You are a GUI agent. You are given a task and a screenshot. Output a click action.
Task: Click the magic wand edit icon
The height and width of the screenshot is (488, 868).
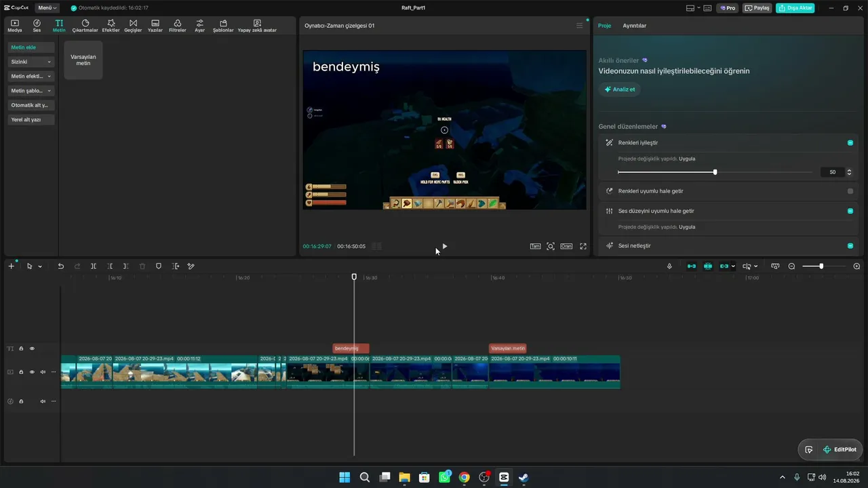191,266
